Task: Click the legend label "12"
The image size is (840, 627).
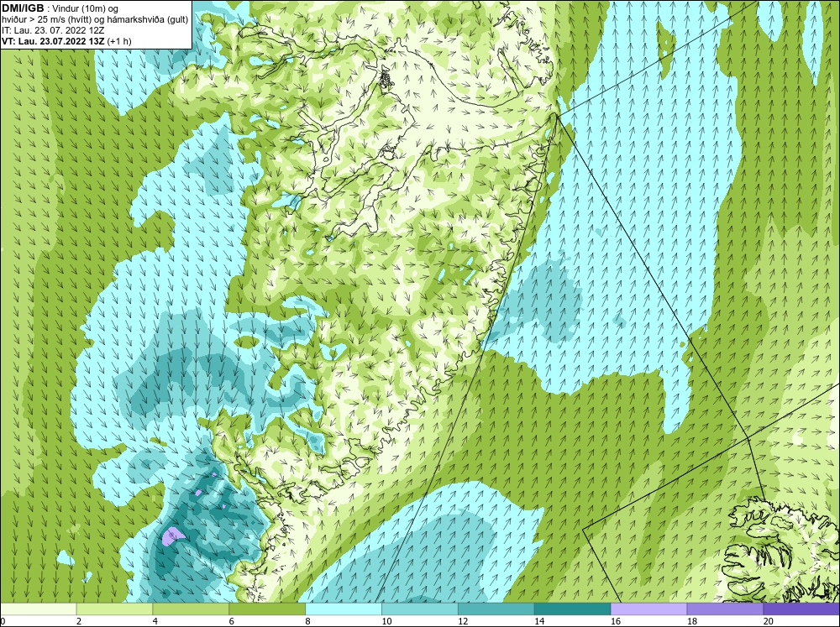Action: [463, 621]
